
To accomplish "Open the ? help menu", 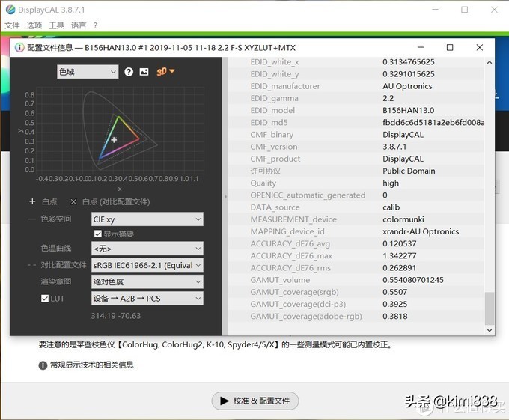I will [95, 25].
